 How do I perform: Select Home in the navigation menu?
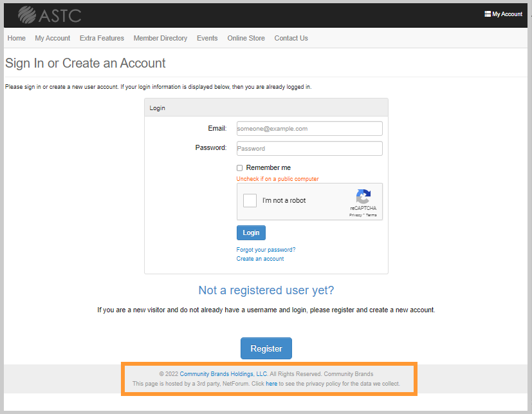click(x=16, y=38)
